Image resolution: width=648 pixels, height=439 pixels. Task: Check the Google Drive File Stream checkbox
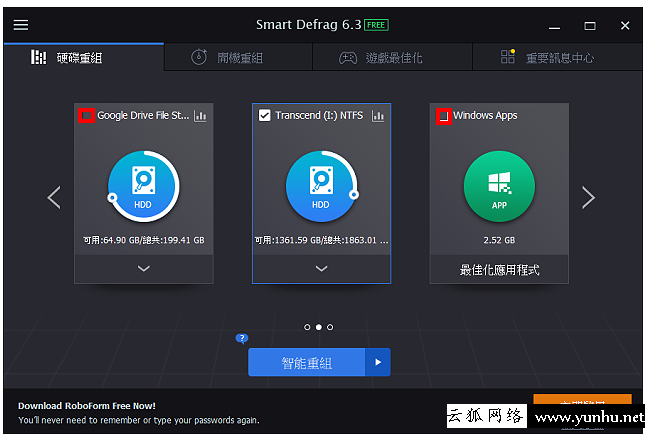pos(86,116)
